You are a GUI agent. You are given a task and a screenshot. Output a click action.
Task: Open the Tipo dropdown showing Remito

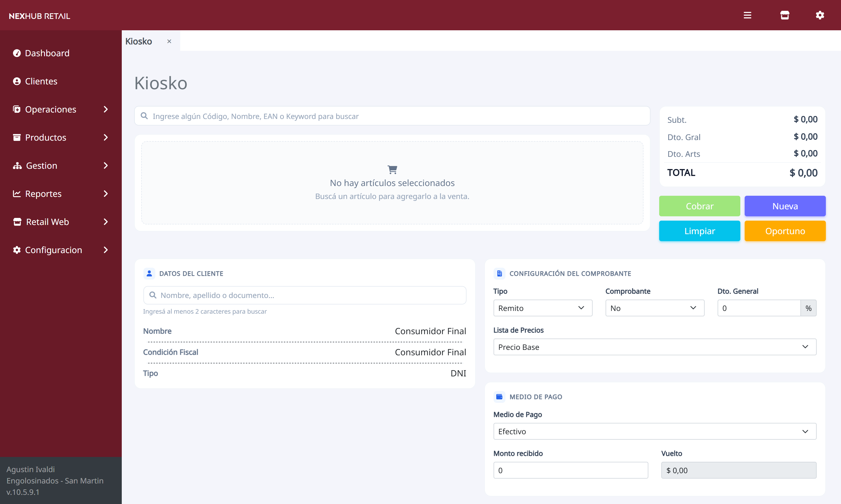pyautogui.click(x=543, y=308)
